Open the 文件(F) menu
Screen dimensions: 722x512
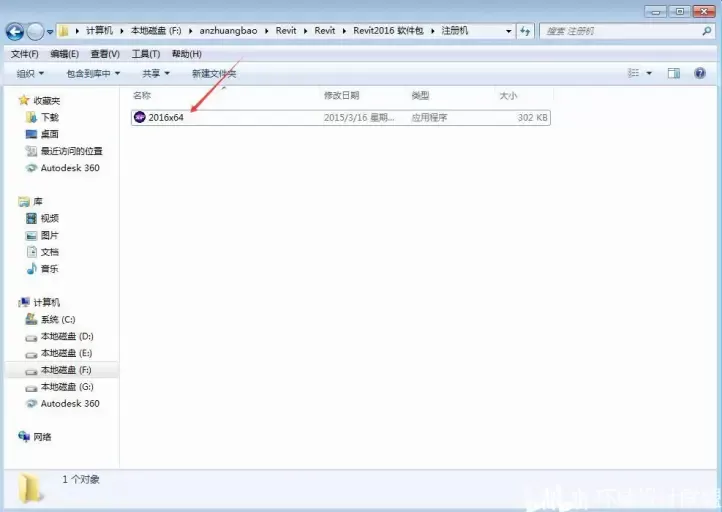click(x=24, y=54)
